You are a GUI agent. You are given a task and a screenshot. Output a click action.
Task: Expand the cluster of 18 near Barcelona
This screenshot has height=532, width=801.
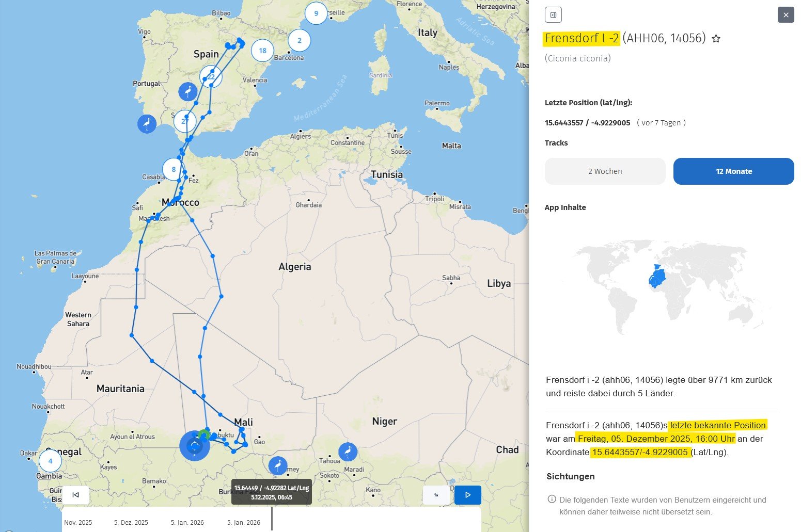[x=262, y=51]
